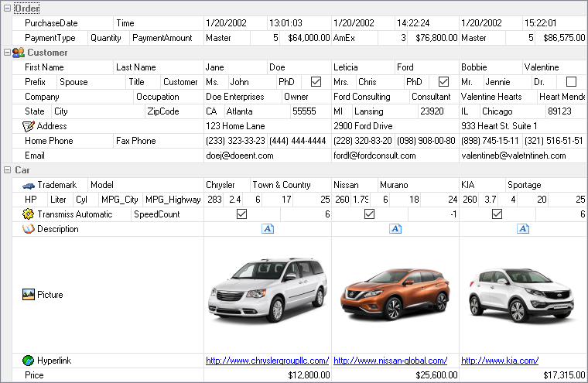Toggle Customer checkbox for Bobbie Valentine
Image resolution: width=588 pixels, height=383 pixels.
click(x=571, y=82)
